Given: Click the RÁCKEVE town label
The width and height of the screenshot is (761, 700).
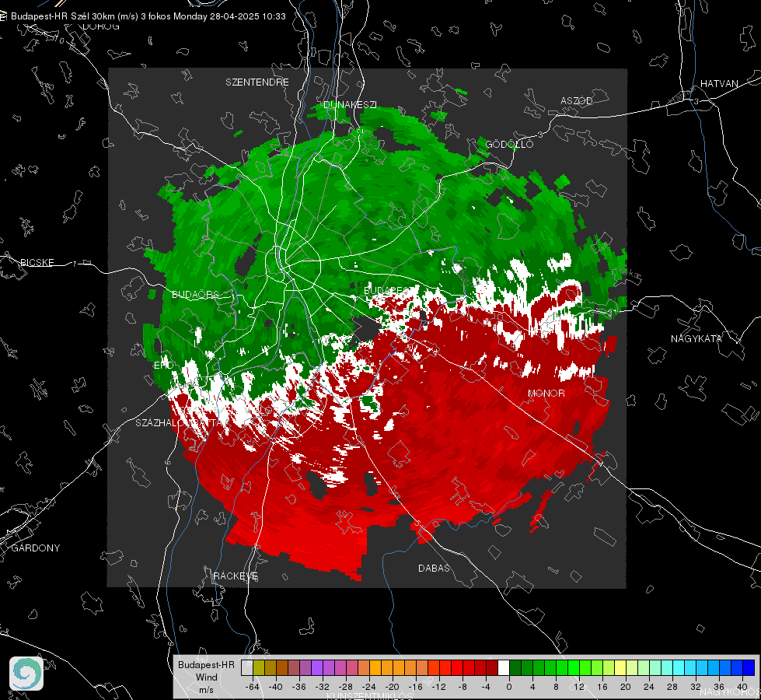Looking at the screenshot, I should (x=236, y=576).
